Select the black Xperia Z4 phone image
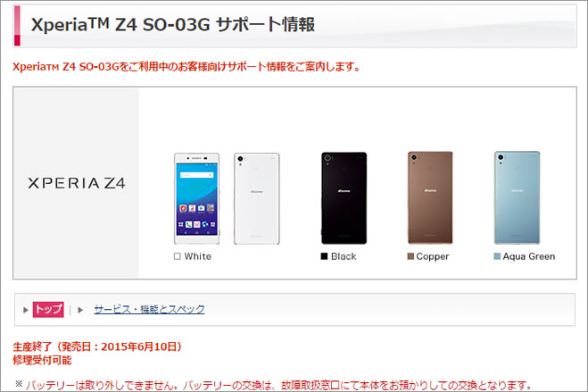Viewport: 588px width, 392px height. coord(344,198)
